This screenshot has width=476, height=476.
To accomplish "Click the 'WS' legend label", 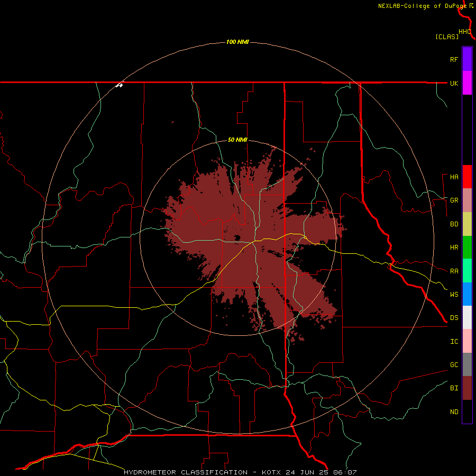I will pos(454,295).
